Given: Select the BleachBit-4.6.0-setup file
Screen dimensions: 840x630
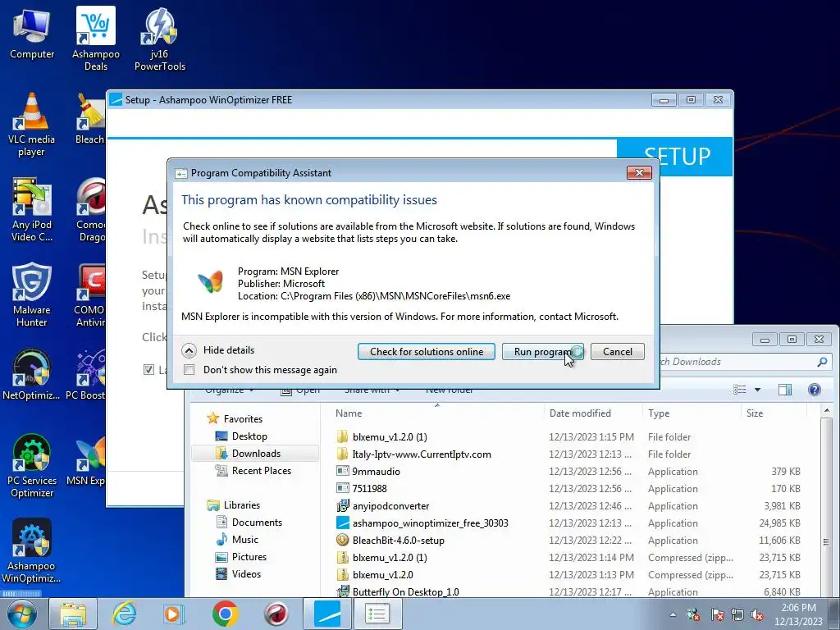Looking at the screenshot, I should (x=398, y=540).
